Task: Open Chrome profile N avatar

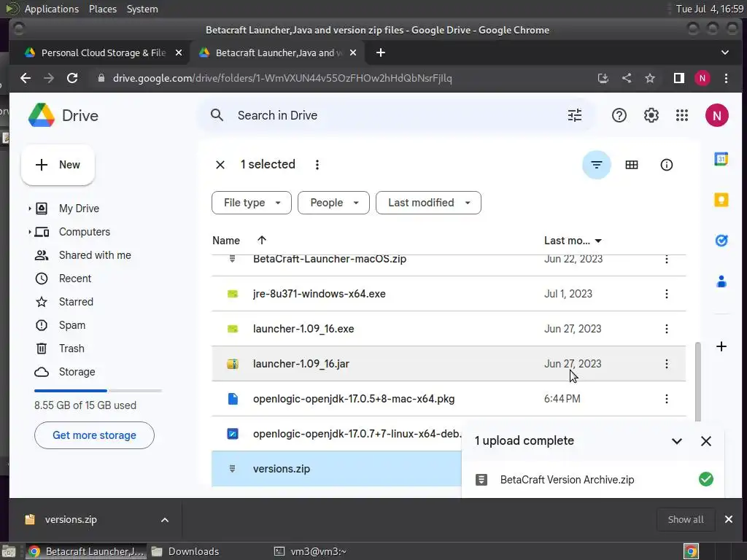Action: [x=702, y=78]
